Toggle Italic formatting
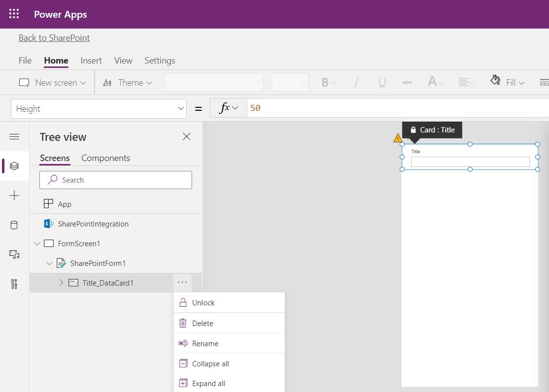 (x=356, y=82)
